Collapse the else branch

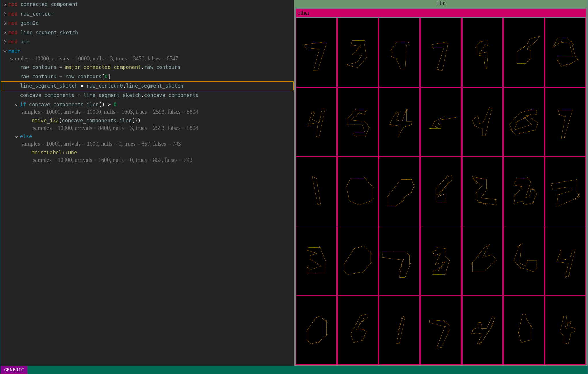(x=16, y=137)
